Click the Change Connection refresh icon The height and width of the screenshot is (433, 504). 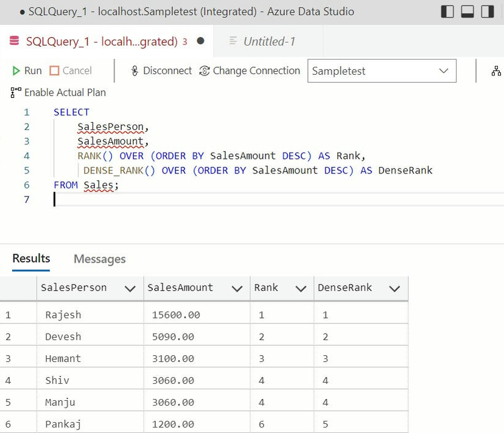pyautogui.click(x=205, y=71)
